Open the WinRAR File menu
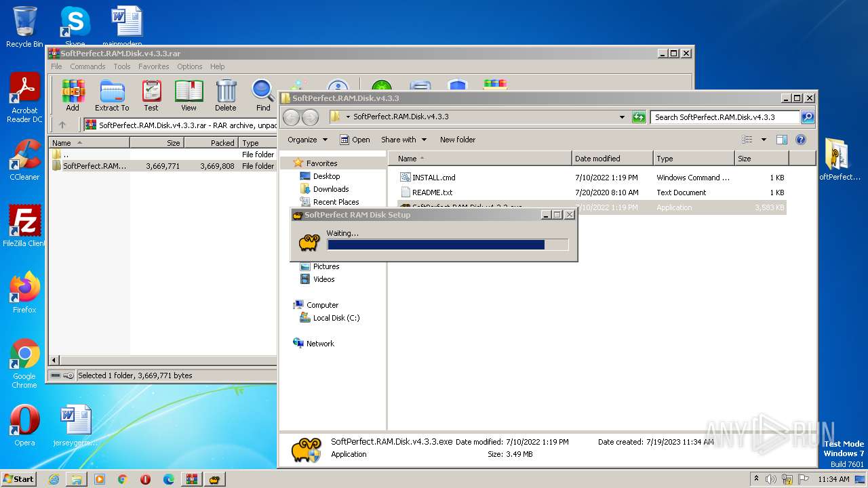 point(56,66)
